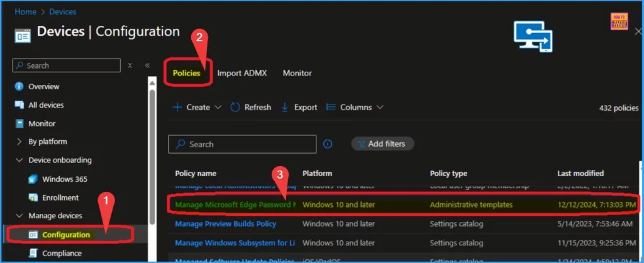Viewport: 644px width, 263px height.
Task: Collapse the Device onboarding section
Action: click(x=19, y=160)
